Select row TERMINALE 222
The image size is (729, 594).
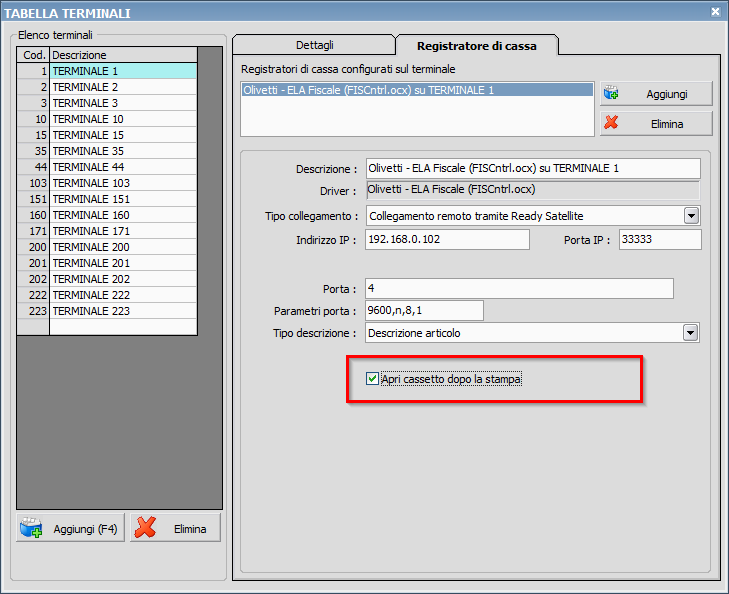tap(107, 295)
